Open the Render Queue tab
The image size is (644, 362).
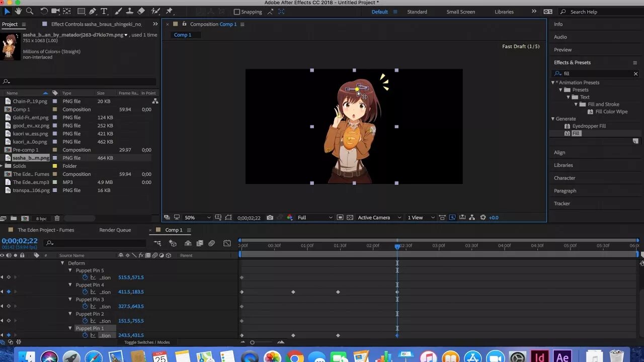tap(115, 230)
